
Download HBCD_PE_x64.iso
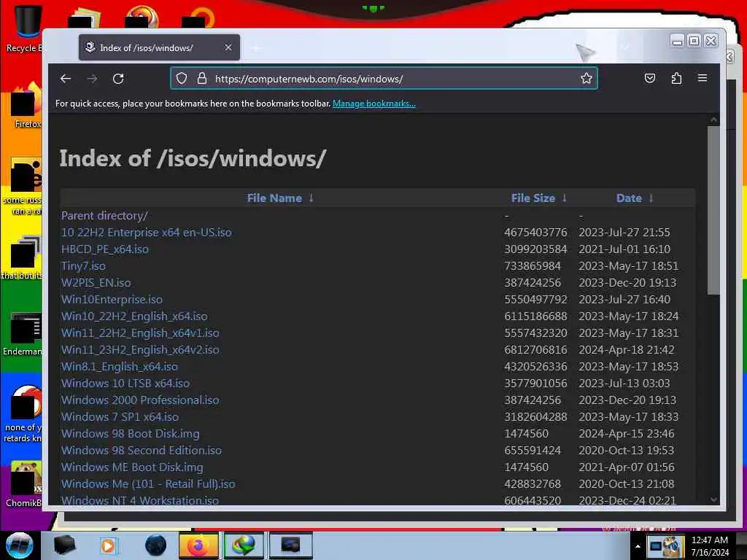(105, 249)
